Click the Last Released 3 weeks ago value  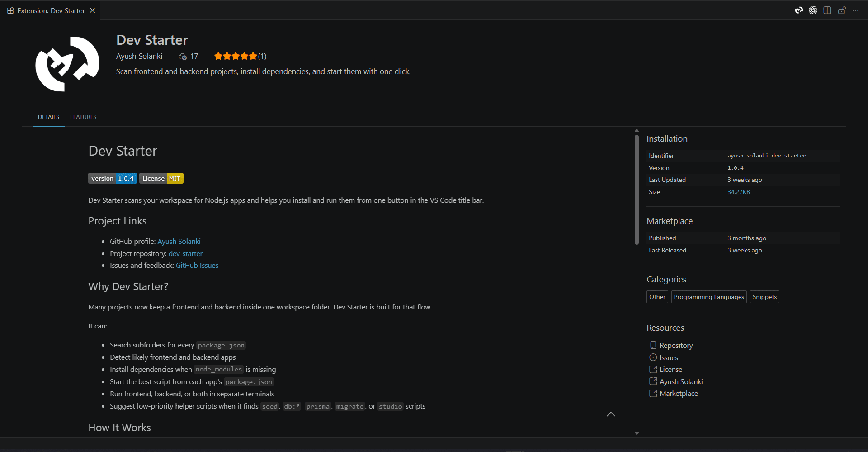click(x=745, y=250)
